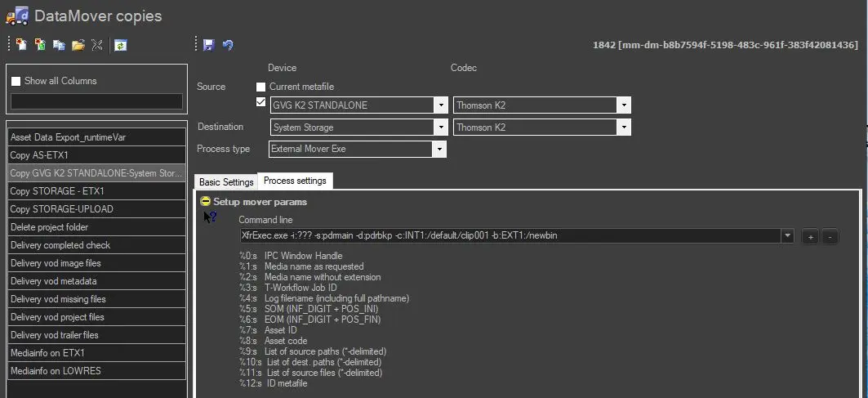
Task: Open the Source codec Thomson K2 dropdown
Action: click(x=624, y=105)
